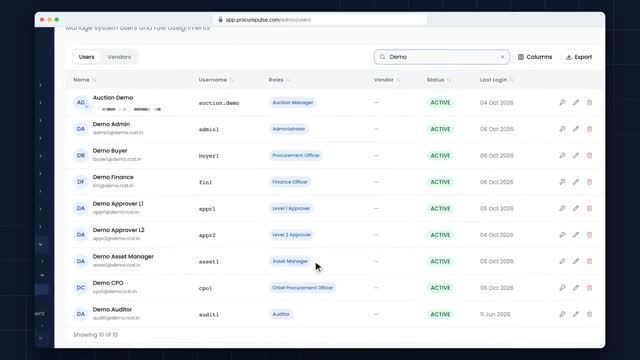Sort by the Vendor column header
Image resolution: width=640 pixels, height=360 pixels.
click(x=387, y=80)
